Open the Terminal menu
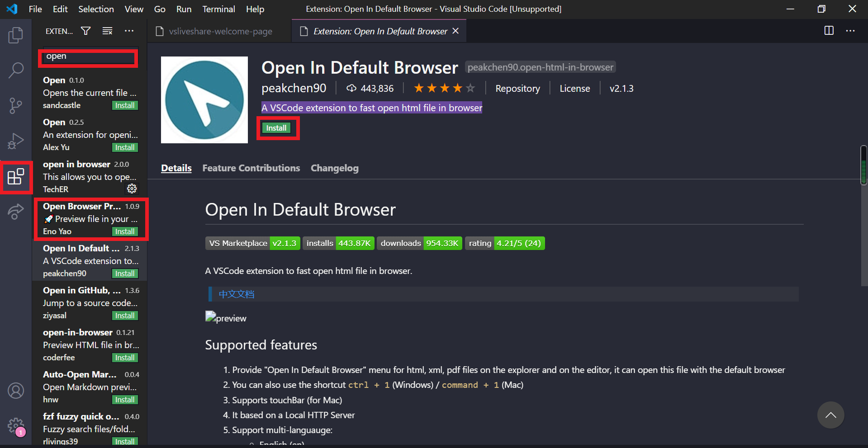868x448 pixels. (x=218, y=9)
